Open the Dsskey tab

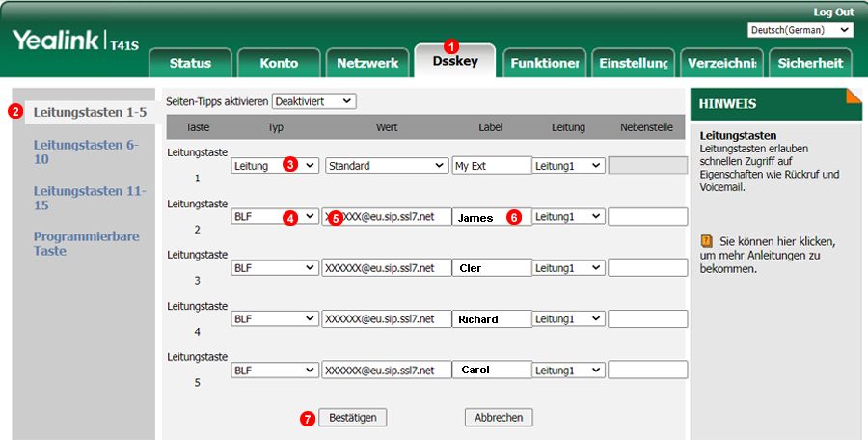click(x=454, y=62)
